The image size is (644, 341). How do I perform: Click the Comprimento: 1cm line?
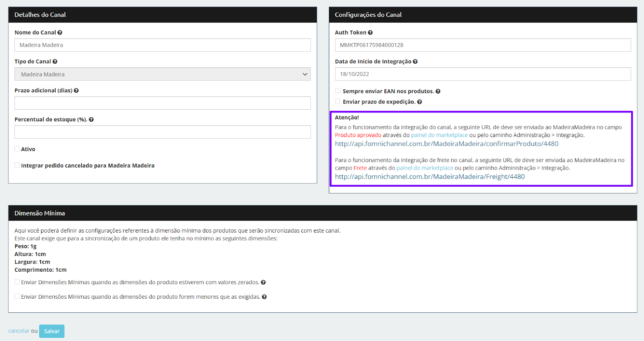pos(41,270)
